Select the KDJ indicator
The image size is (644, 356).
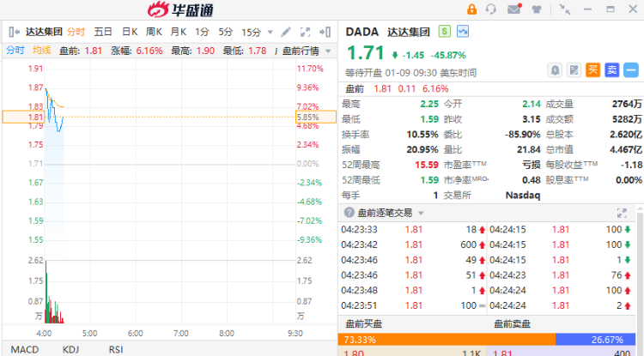(70, 349)
